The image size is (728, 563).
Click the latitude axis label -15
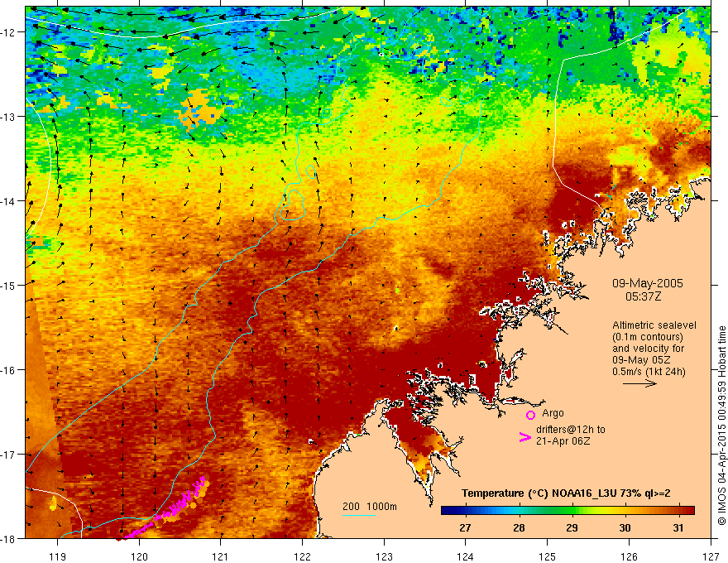[x=8, y=285]
